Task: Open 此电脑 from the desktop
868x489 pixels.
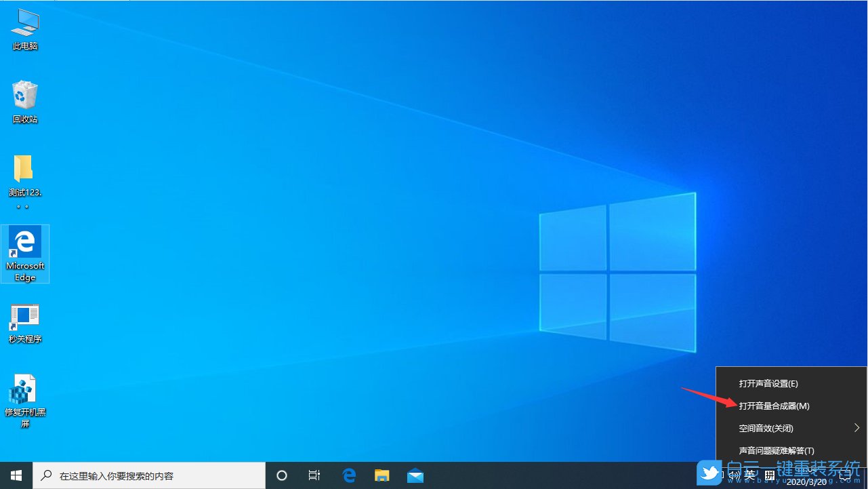Action: 25,28
